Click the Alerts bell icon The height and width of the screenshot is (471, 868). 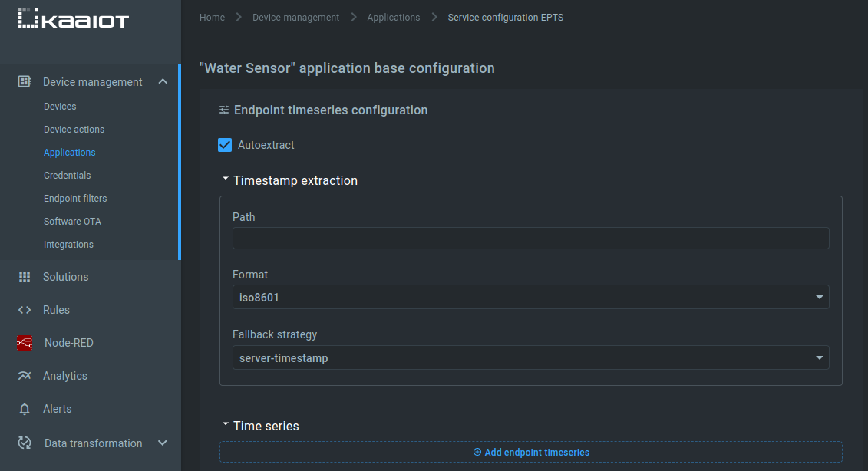tap(25, 409)
